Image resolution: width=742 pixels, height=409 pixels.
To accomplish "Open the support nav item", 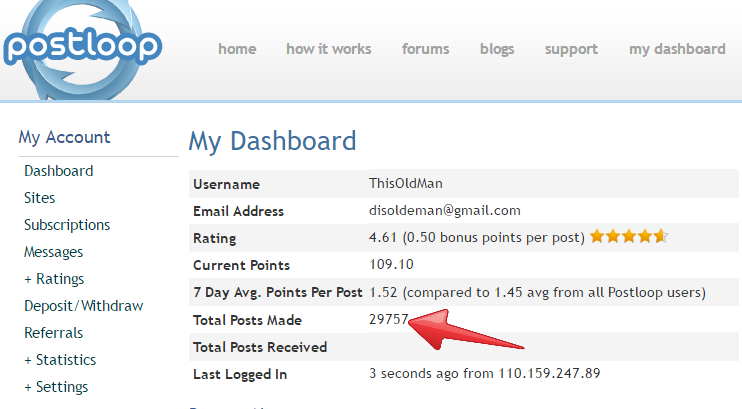I will click(x=571, y=49).
